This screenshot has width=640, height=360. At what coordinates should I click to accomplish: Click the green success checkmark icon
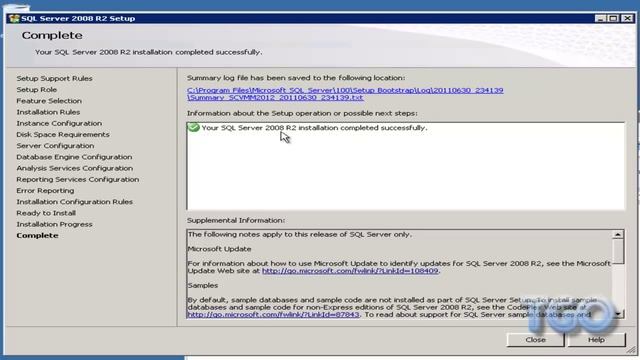point(193,127)
